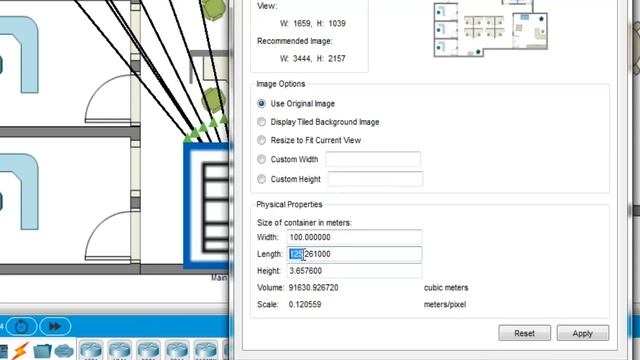Screen dimensions: 640x360
Task: Click the wiring closet rack on the map
Action: coord(208,206)
